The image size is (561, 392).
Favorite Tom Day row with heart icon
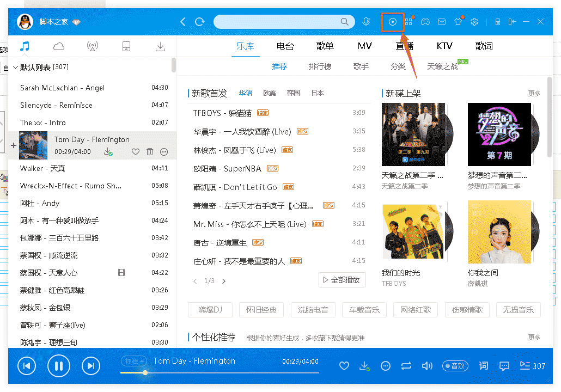coord(135,152)
